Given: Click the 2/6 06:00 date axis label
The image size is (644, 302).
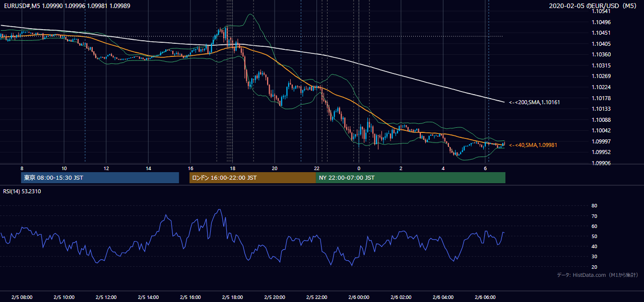Looking at the screenshot, I should click(485, 297).
